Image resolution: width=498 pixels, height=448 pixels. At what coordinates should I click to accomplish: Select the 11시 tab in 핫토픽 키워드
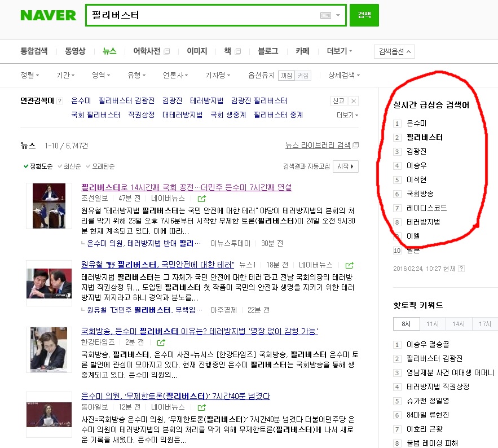tap(433, 324)
